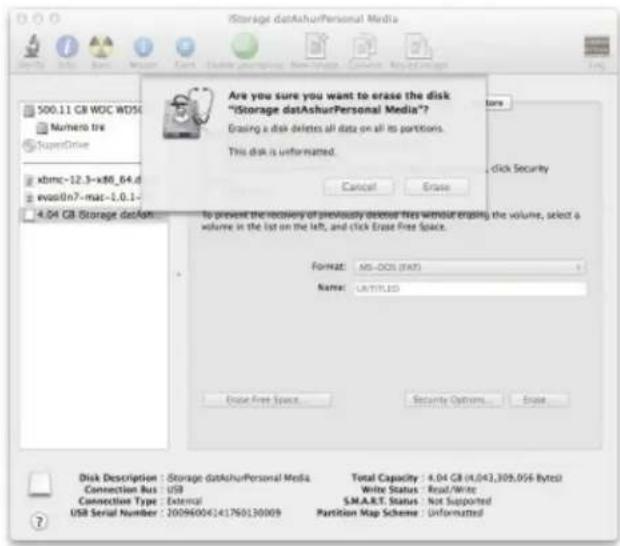Click the Enable Journaling green icon
620x546 pixels.
click(245, 46)
